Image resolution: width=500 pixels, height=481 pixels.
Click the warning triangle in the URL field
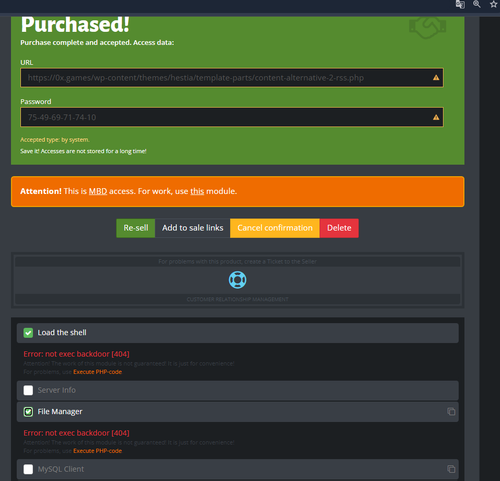(x=436, y=78)
